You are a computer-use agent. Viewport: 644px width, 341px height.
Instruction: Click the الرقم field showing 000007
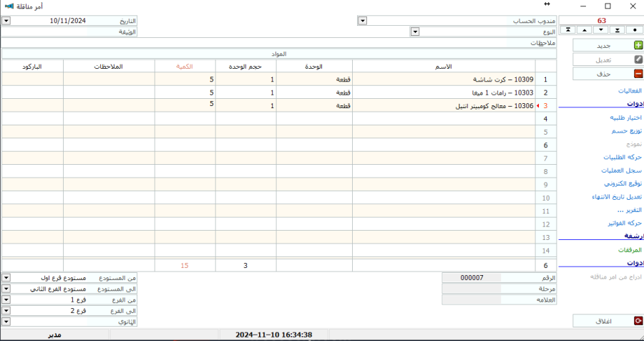[x=472, y=278]
